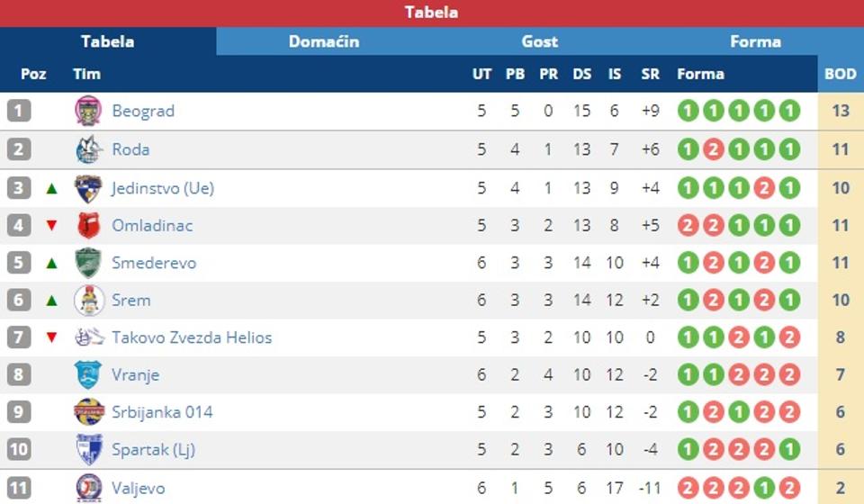Click Beograd's first green form result circle

[688, 112]
